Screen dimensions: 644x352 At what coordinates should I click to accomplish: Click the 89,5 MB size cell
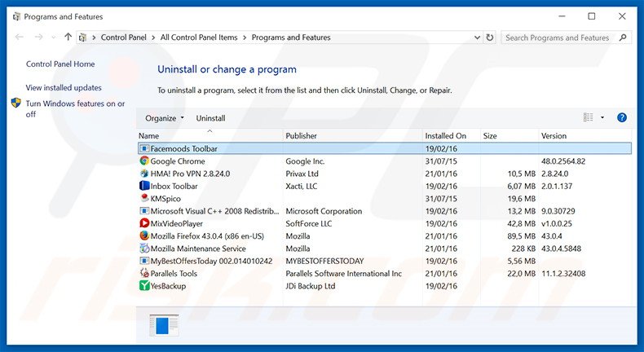point(521,236)
